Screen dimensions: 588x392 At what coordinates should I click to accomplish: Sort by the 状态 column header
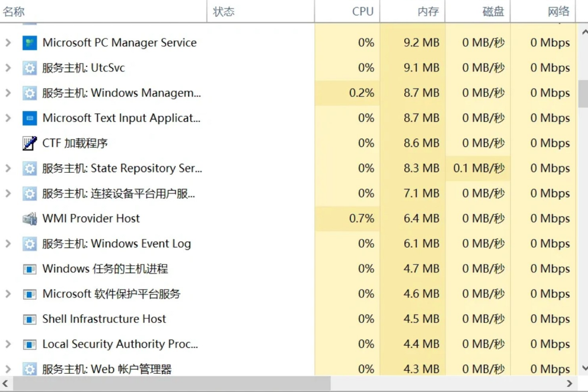[261, 11]
